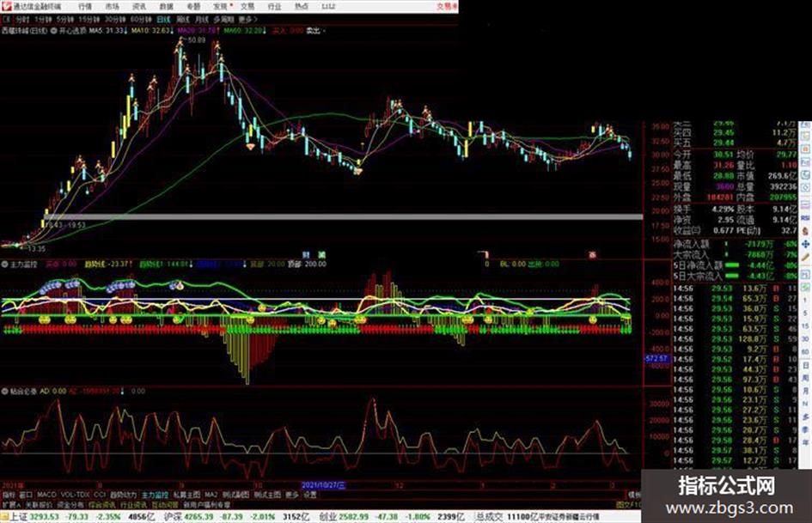812x523 pixels.
Task: Click the blue four-arrow move icon in sidebar
Action: click(x=805, y=244)
